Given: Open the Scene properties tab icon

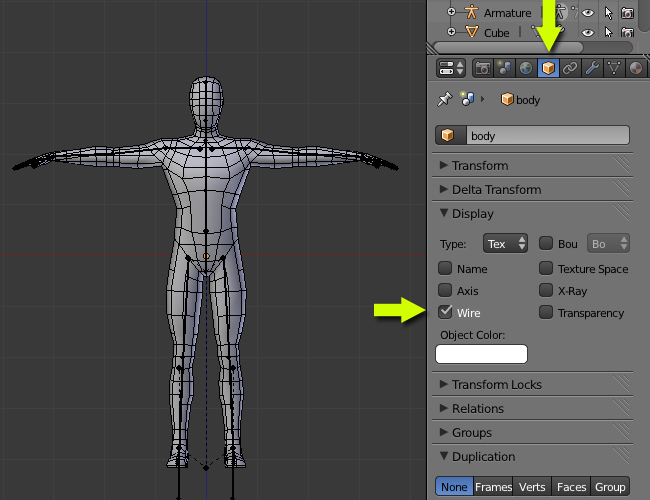Looking at the screenshot, I should coord(504,68).
